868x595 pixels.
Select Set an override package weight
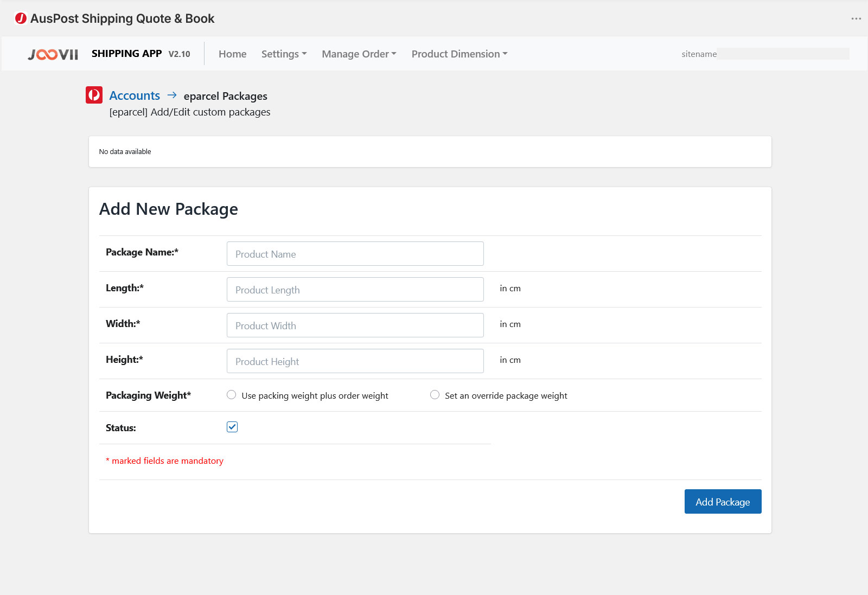435,395
